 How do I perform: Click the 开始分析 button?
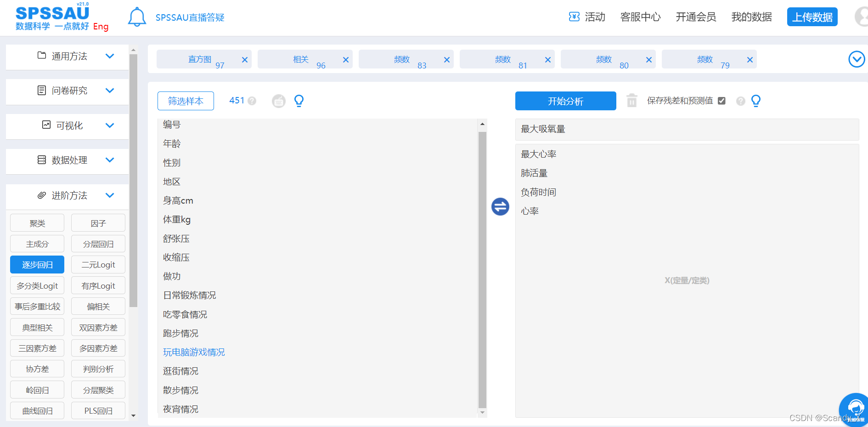point(565,101)
